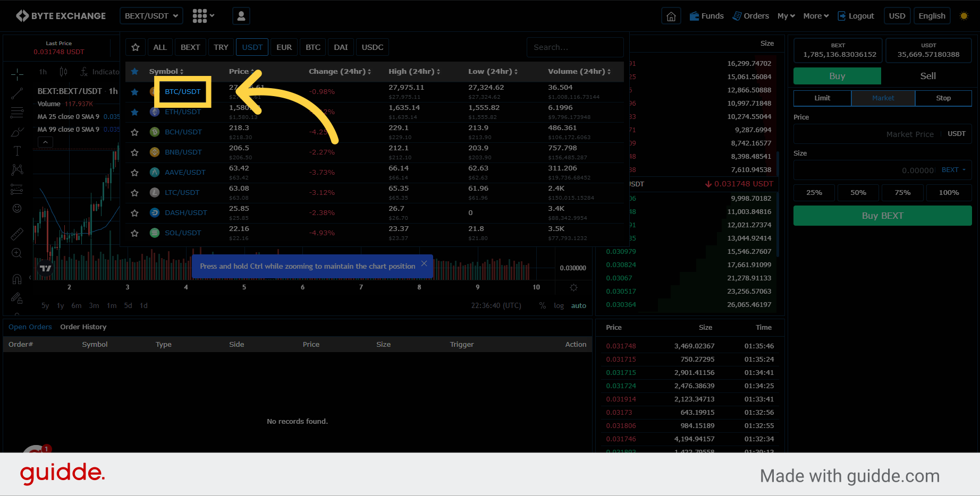The height and width of the screenshot is (496, 980).
Task: Open the Orders page
Action: (751, 16)
